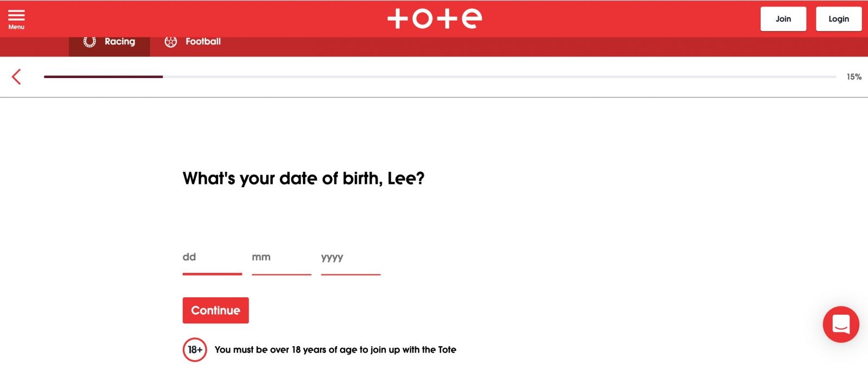Image resolution: width=868 pixels, height=383 pixels.
Task: Click the tote logo in header
Action: coord(434,18)
